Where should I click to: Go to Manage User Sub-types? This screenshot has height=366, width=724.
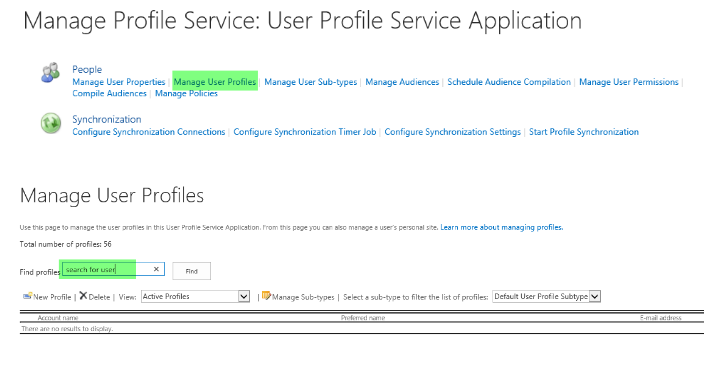(311, 82)
